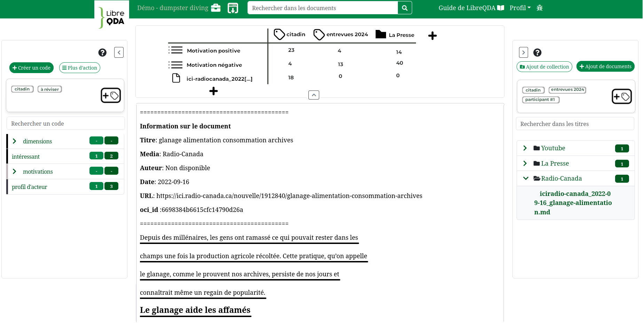Screen dimensions: 644x324
Task: Open the Radio-Canada collection label
Action: coord(561,179)
